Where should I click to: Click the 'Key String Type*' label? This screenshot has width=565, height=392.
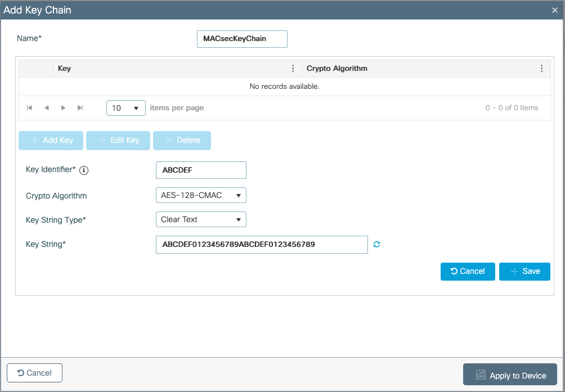tap(56, 220)
